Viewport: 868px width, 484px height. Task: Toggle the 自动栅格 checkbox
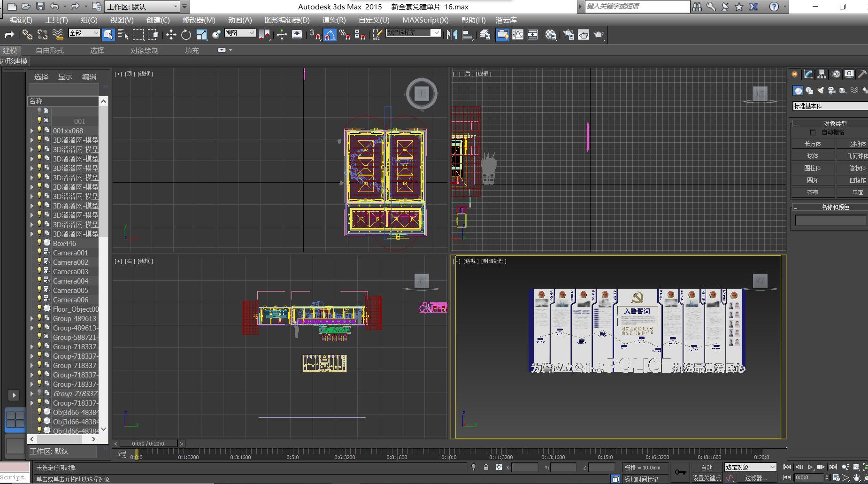click(813, 132)
